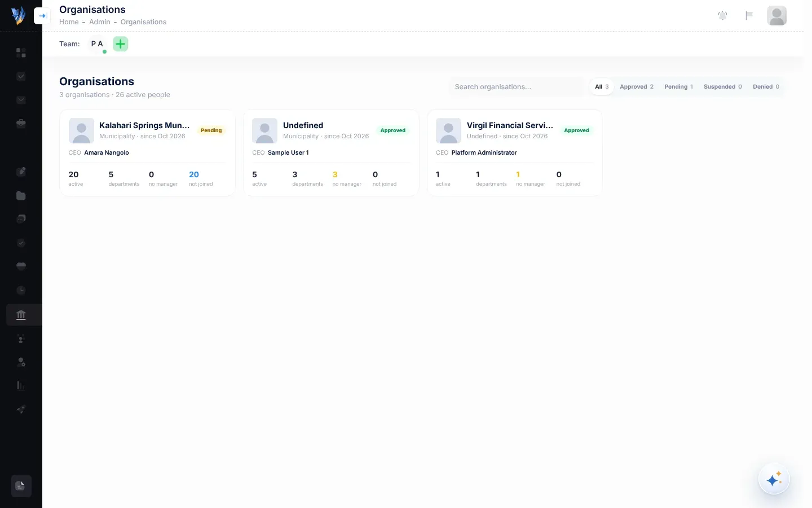Click the Approved badge on Virgil Financial card
The height and width of the screenshot is (508, 812).
[x=576, y=130]
